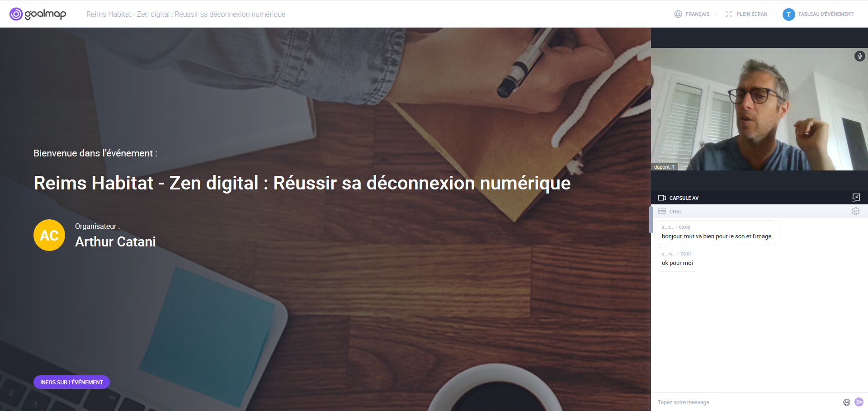The height and width of the screenshot is (411, 868).
Task: Open the language globe icon
Action: pos(678,14)
